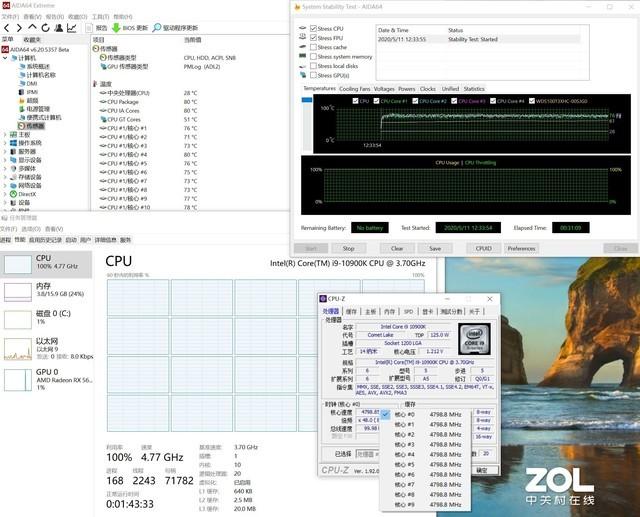This screenshot has width=640, height=517.
Task: Click the CPUID button
Action: [x=483, y=248]
